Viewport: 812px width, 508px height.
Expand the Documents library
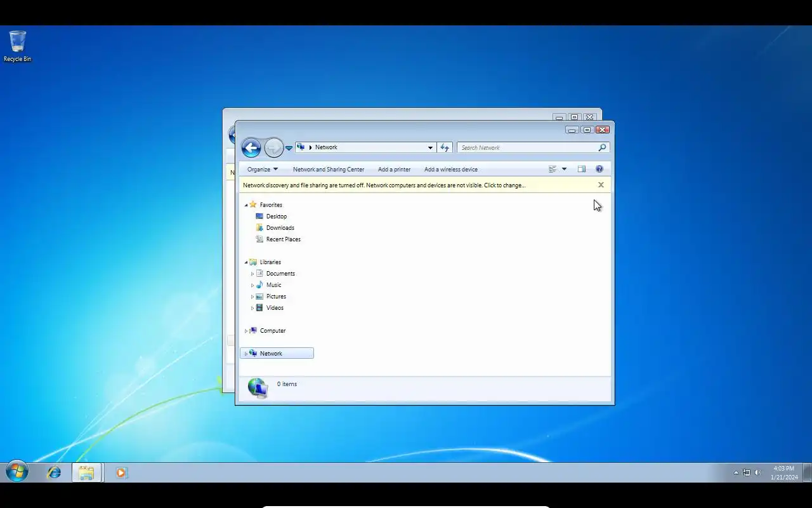(x=252, y=274)
